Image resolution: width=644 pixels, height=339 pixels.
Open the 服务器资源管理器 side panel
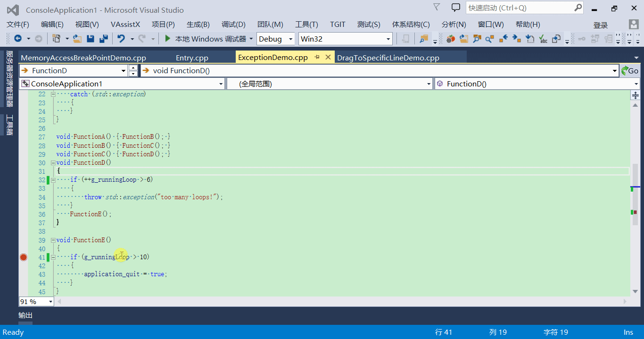9,79
